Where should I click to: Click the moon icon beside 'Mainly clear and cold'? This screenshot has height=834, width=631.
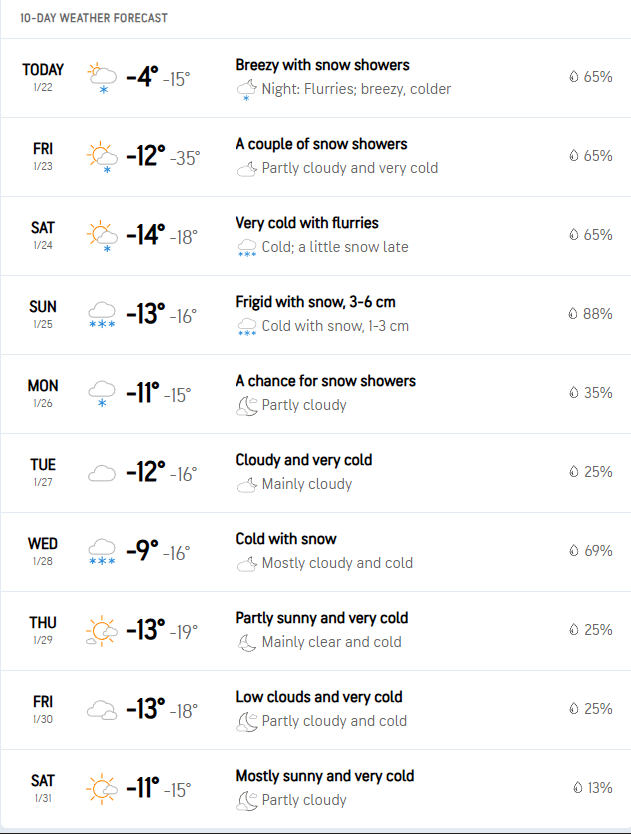pos(246,642)
